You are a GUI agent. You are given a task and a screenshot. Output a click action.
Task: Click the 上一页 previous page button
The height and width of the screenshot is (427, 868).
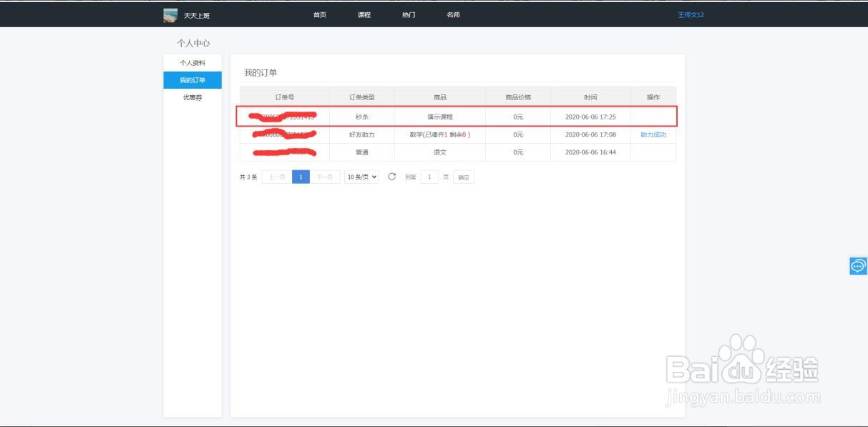[x=277, y=177]
